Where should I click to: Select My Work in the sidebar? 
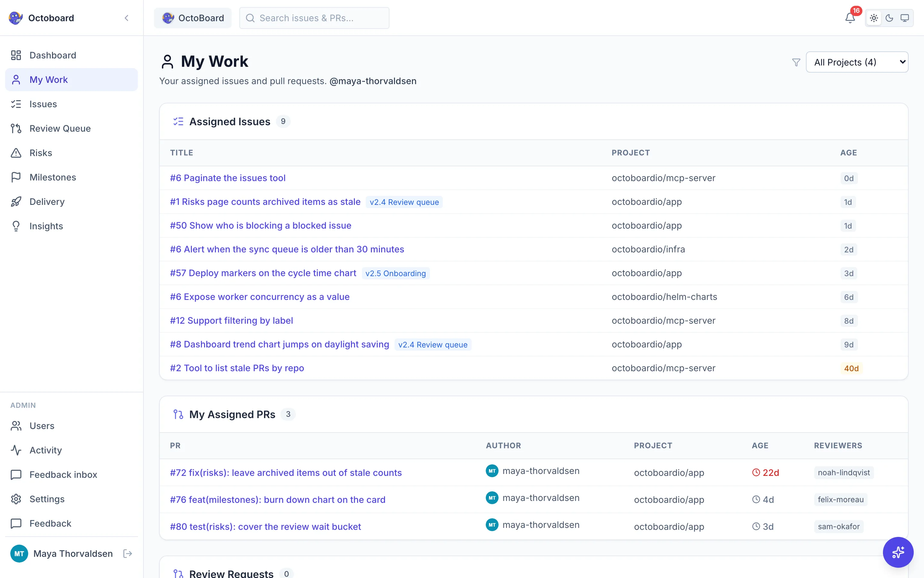(x=72, y=80)
